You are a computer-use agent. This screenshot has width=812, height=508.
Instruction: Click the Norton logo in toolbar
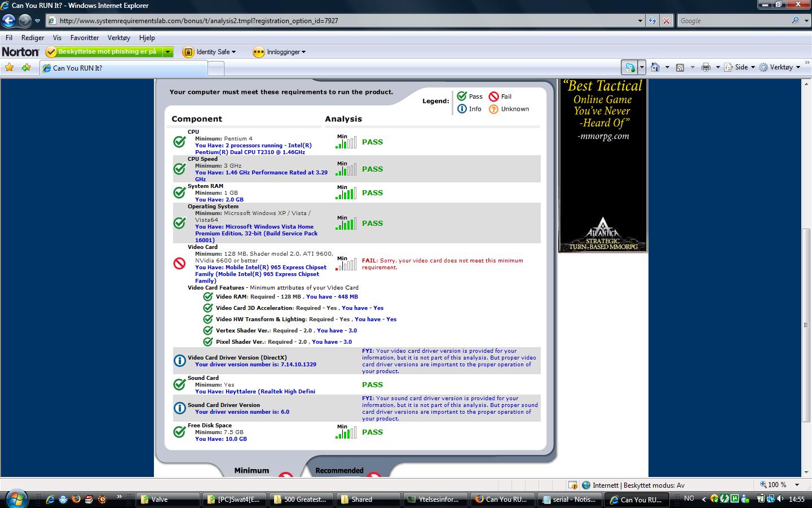(20, 52)
